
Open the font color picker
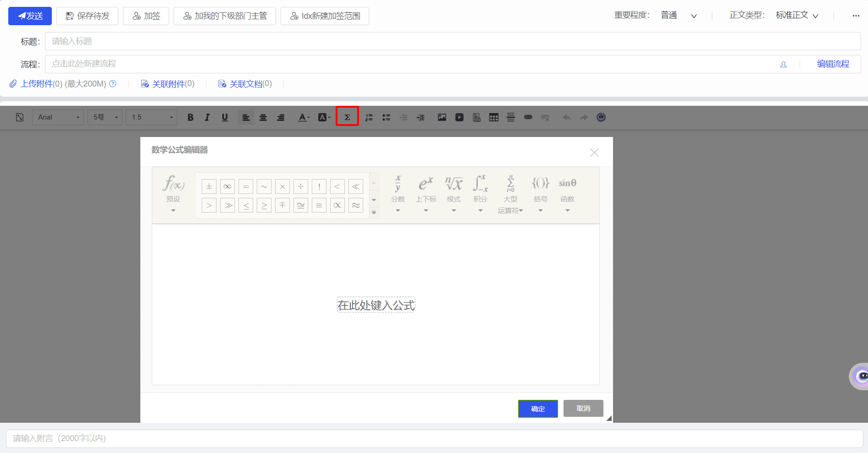click(x=304, y=117)
